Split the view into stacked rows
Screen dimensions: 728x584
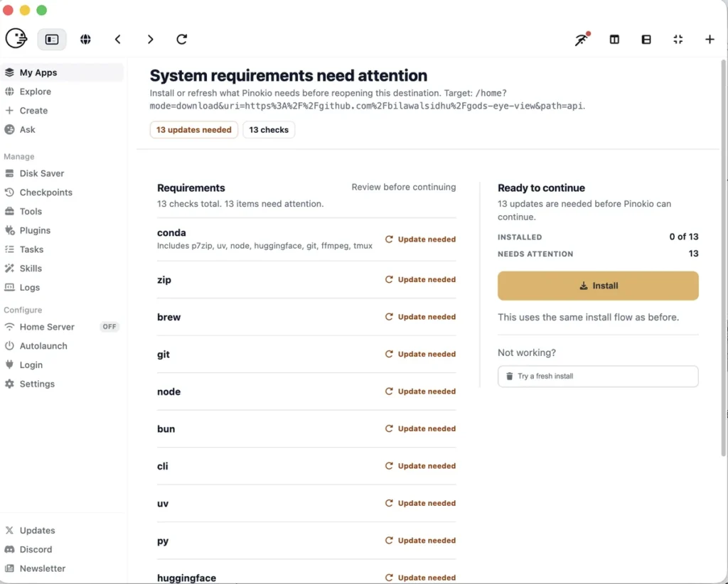(646, 39)
